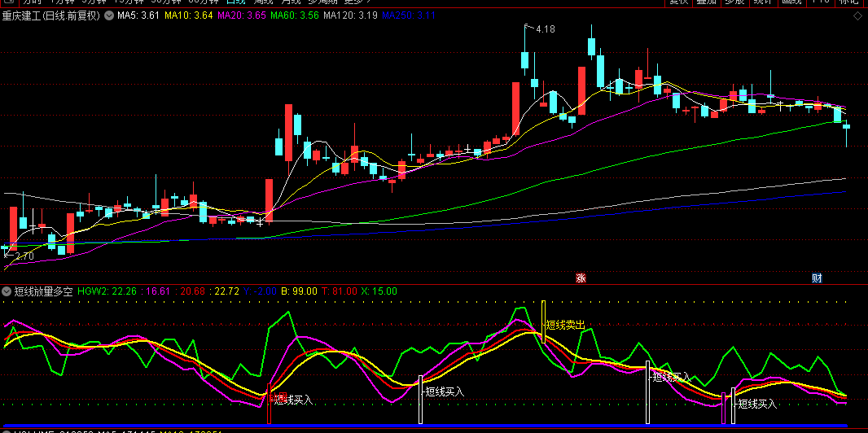
Task: Click the red 短线买入 buy signal bar
Action: tap(269, 403)
